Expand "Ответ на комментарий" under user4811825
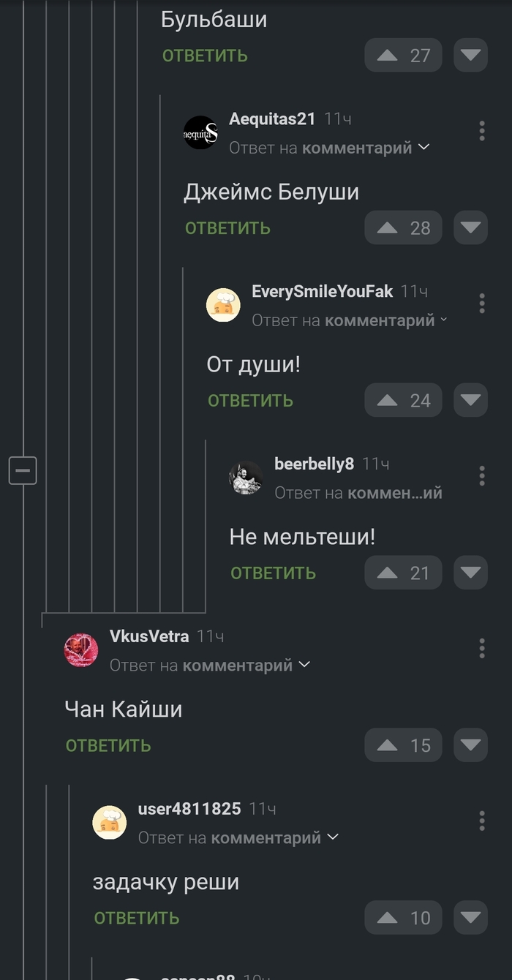 pos(238,838)
